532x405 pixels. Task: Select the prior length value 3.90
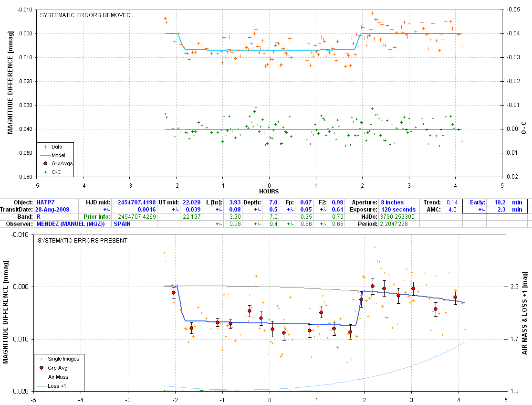coord(235,216)
